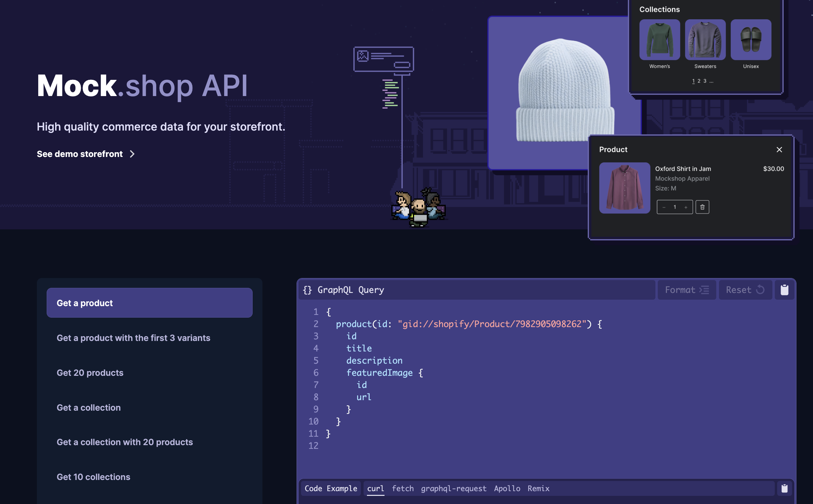813x504 pixels.
Task: Click the Collections panel heading
Action: (659, 9)
